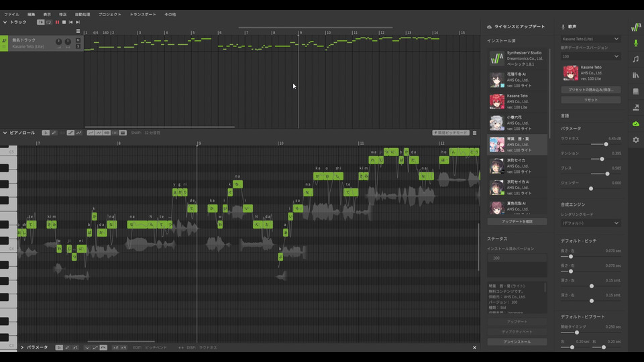Select the pointer tool in piano roll

pyautogui.click(x=46, y=133)
